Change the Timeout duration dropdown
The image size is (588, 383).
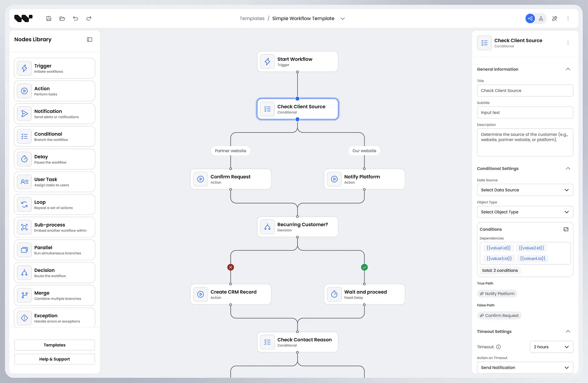[551, 347]
